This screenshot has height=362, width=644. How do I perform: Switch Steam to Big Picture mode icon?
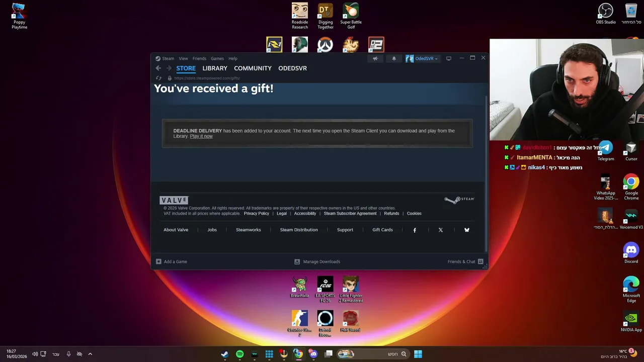pos(449,58)
